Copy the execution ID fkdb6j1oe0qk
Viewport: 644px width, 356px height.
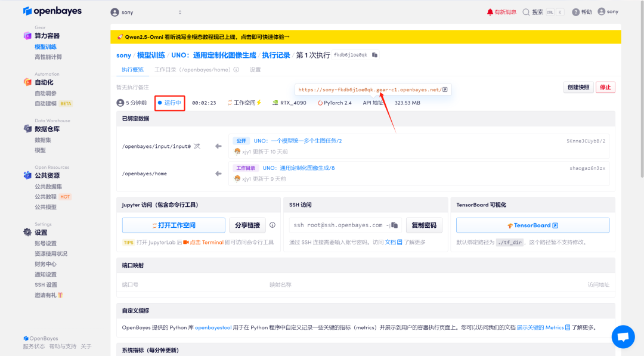(375, 55)
